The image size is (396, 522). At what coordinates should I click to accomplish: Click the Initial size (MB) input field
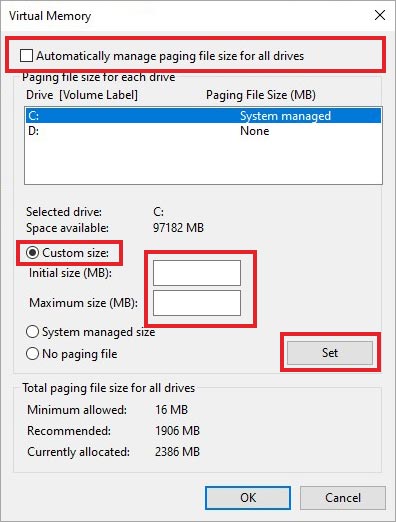[x=197, y=273]
